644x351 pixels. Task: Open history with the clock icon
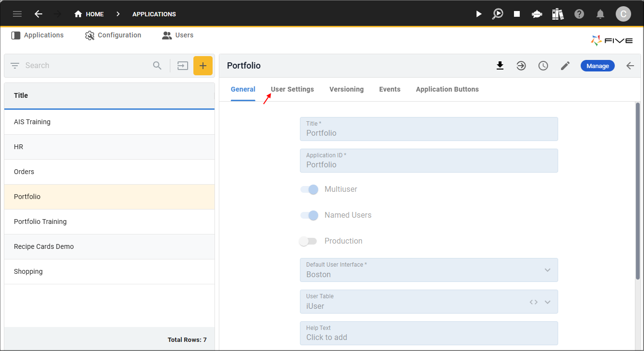click(543, 66)
